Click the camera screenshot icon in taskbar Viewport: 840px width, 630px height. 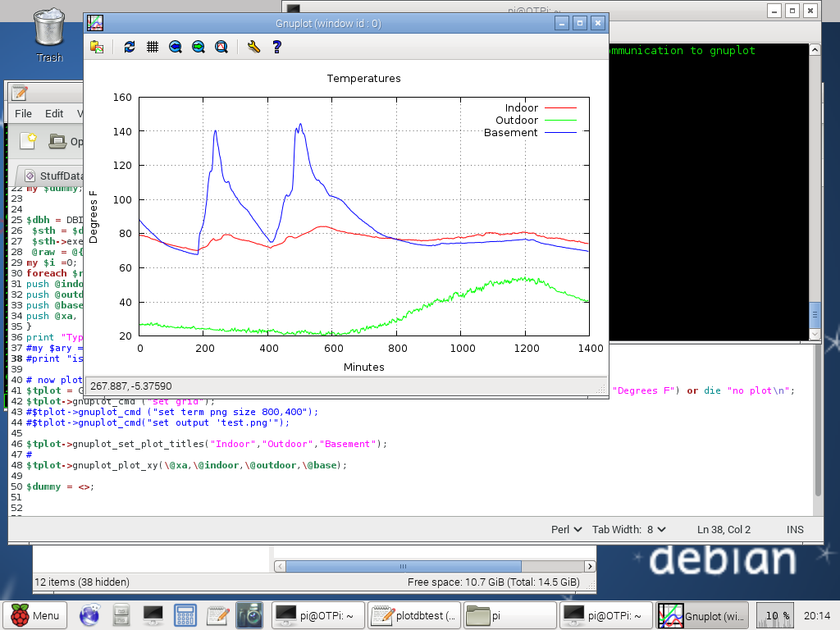point(249,615)
